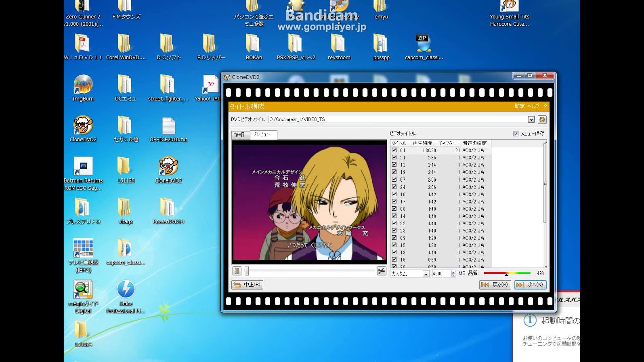644x362 pixels.
Task: Select the reystoom folder on desktop
Action: click(x=339, y=47)
